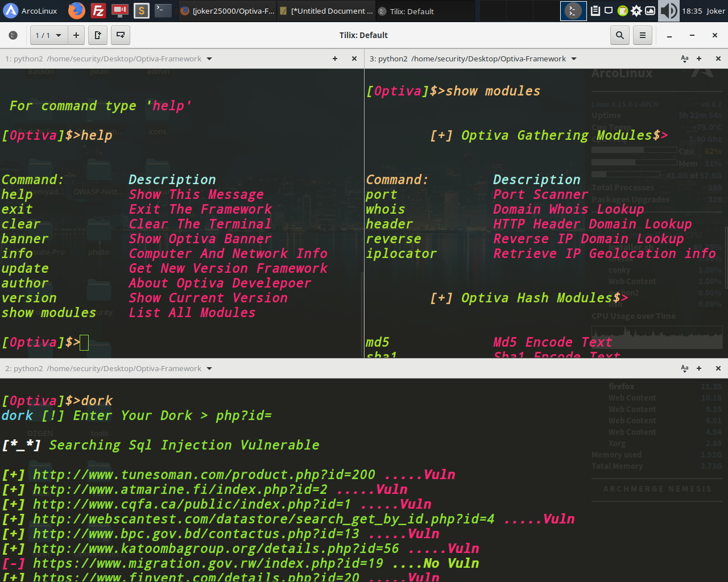The height and width of the screenshot is (582, 728).
Task: Click the volume speaker tray icon
Action: (x=669, y=10)
